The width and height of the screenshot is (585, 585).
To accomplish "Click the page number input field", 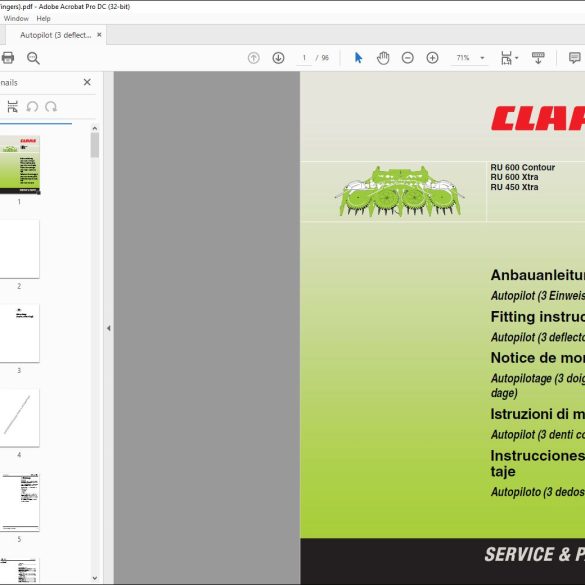I will tap(304, 58).
